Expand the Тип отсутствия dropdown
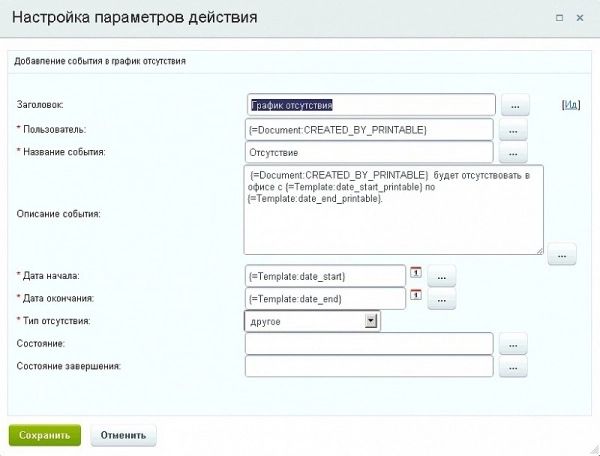Screen dimensions: 600x456 (x=371, y=321)
